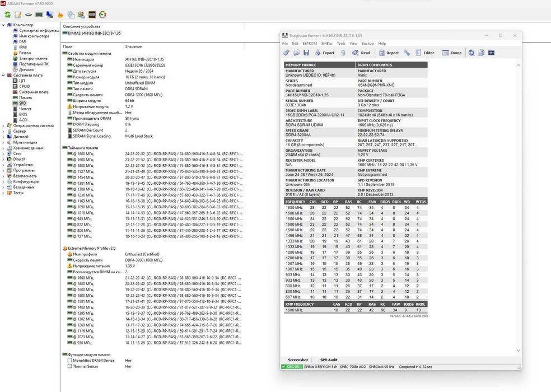
Task: Click the Export button in Thaiphoon Burner
Action: (x=324, y=53)
